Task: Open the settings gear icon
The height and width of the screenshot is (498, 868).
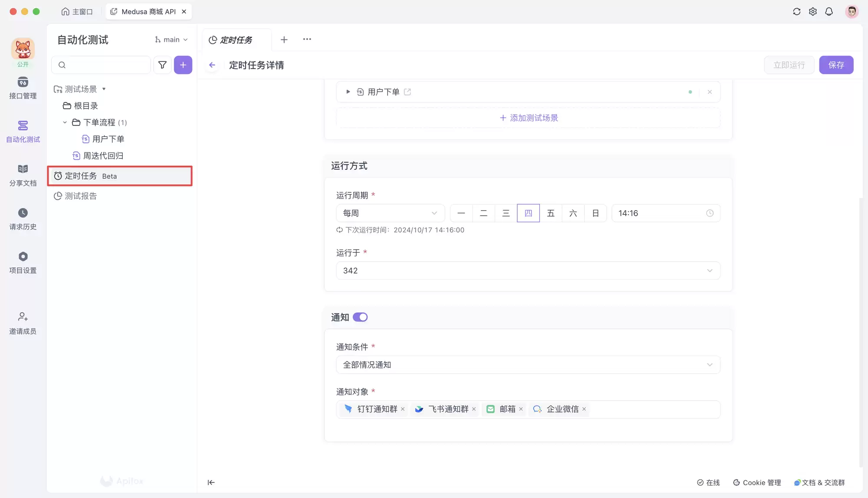Action: (813, 12)
